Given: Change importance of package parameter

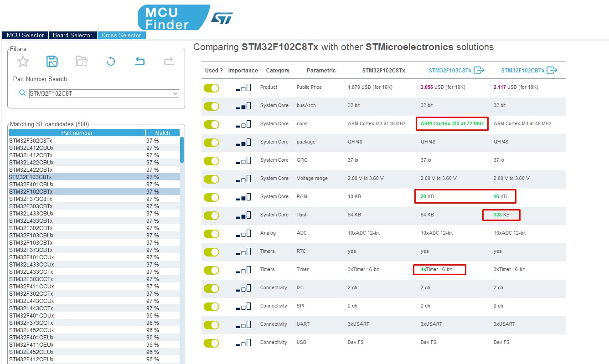Looking at the screenshot, I should click(x=243, y=142).
